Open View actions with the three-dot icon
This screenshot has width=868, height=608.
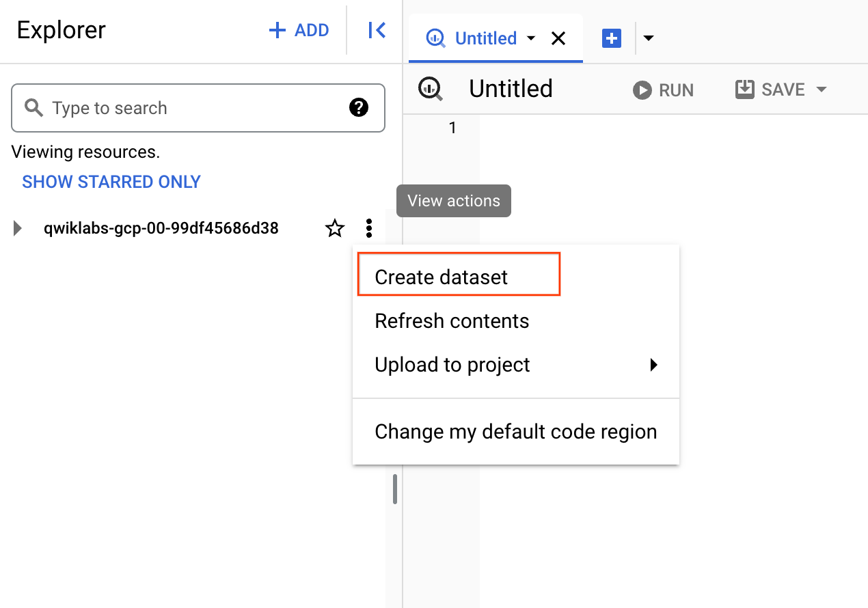tap(369, 227)
